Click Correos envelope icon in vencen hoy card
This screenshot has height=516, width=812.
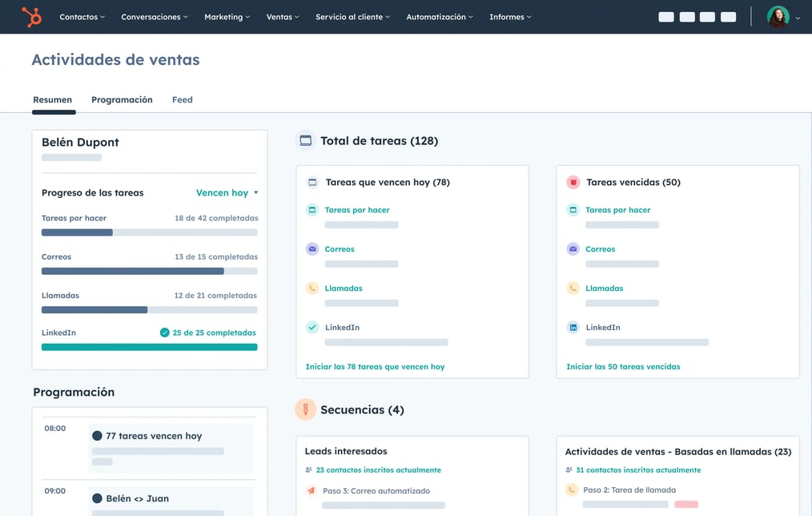pos(312,249)
